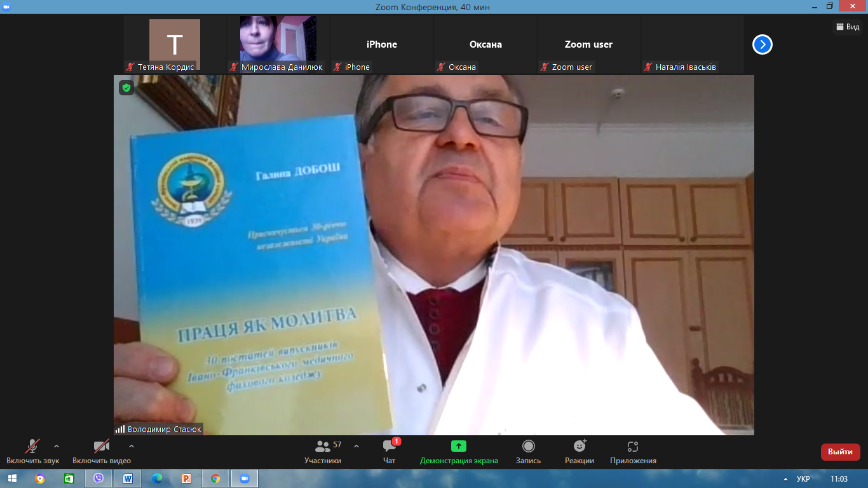Click the green encryption shield icon
Viewport: 868px width, 488px height.
pos(126,88)
